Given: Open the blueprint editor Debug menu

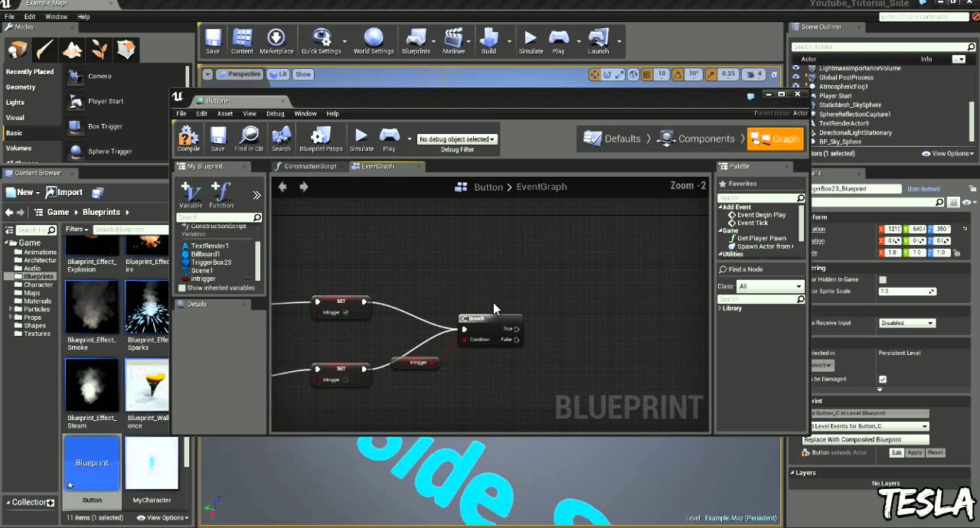Looking at the screenshot, I should point(275,114).
